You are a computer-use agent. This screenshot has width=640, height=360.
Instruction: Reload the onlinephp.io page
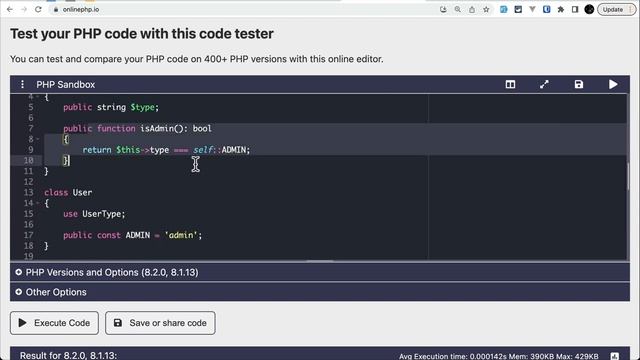[x=38, y=9]
